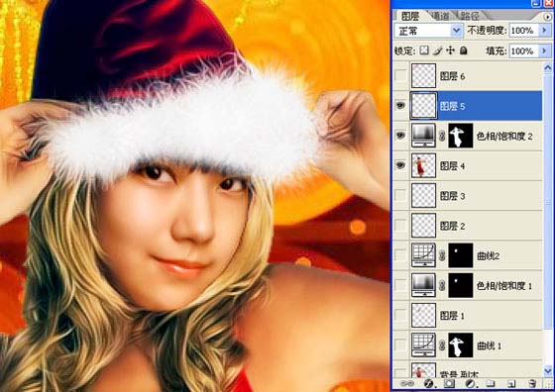Screen dimensions: 555x392
Task: Select the 曲线2 layer mask thumbnail
Action: (x=461, y=255)
